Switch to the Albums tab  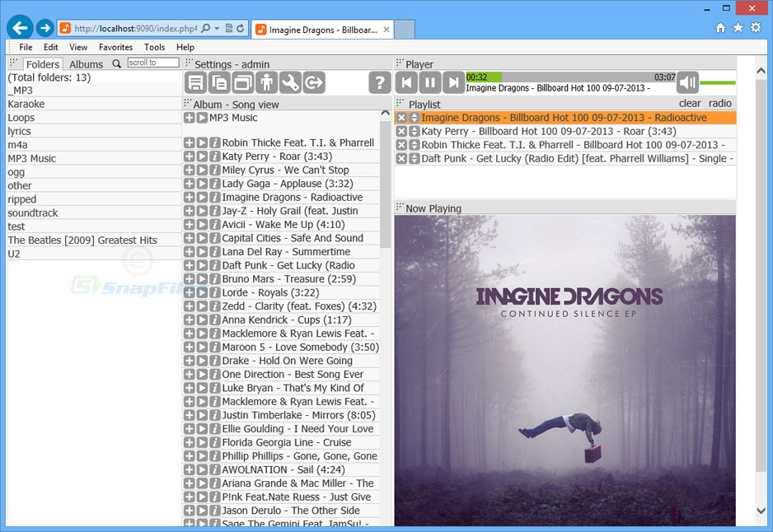[85, 63]
